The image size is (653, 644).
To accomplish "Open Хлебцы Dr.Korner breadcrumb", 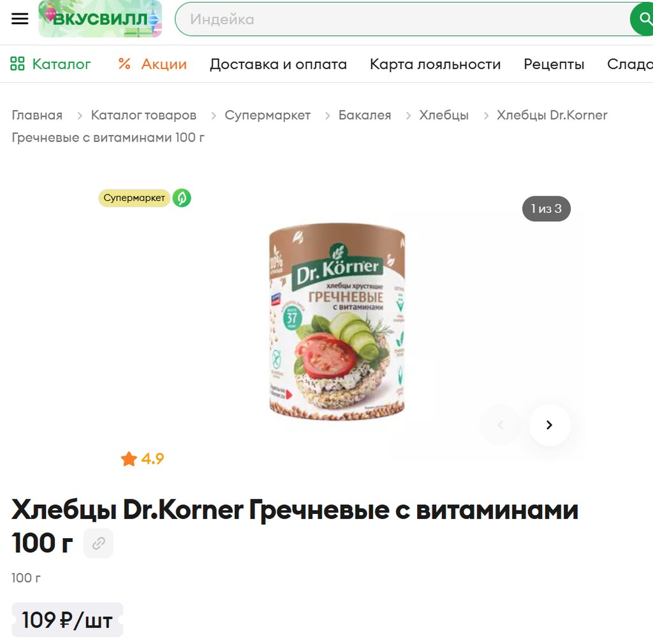I will [x=552, y=115].
